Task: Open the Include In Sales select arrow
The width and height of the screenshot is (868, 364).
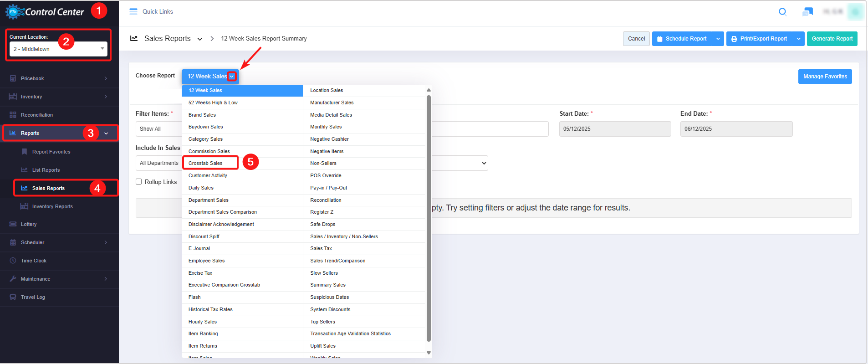Action: 484,163
